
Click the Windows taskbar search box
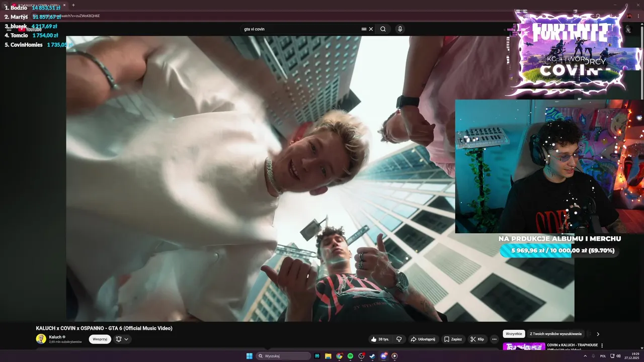click(x=283, y=356)
